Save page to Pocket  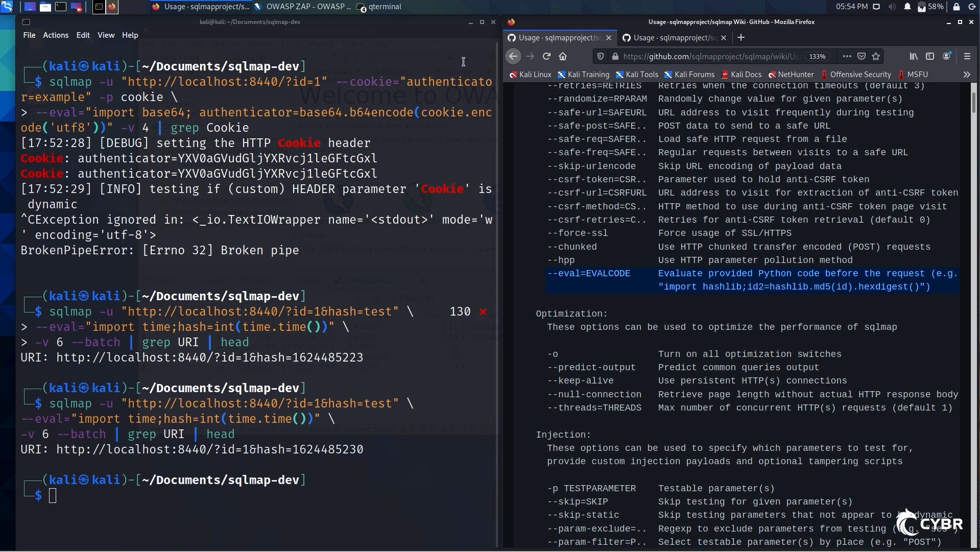click(x=862, y=56)
